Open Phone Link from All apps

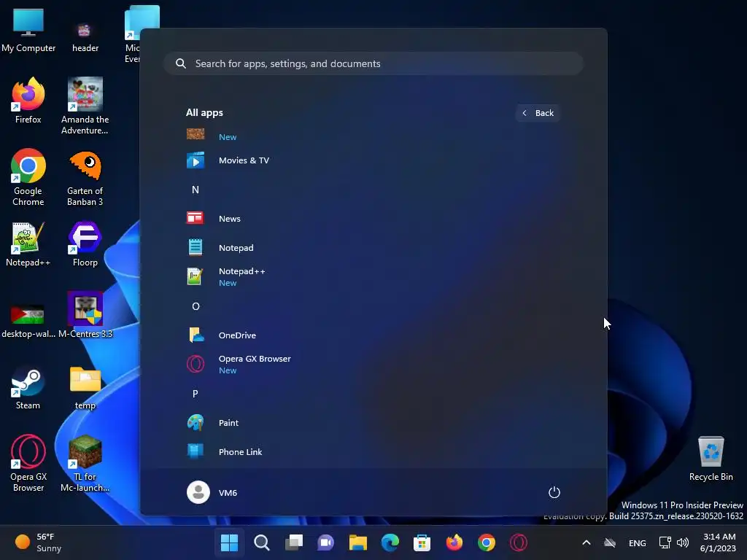373,452
